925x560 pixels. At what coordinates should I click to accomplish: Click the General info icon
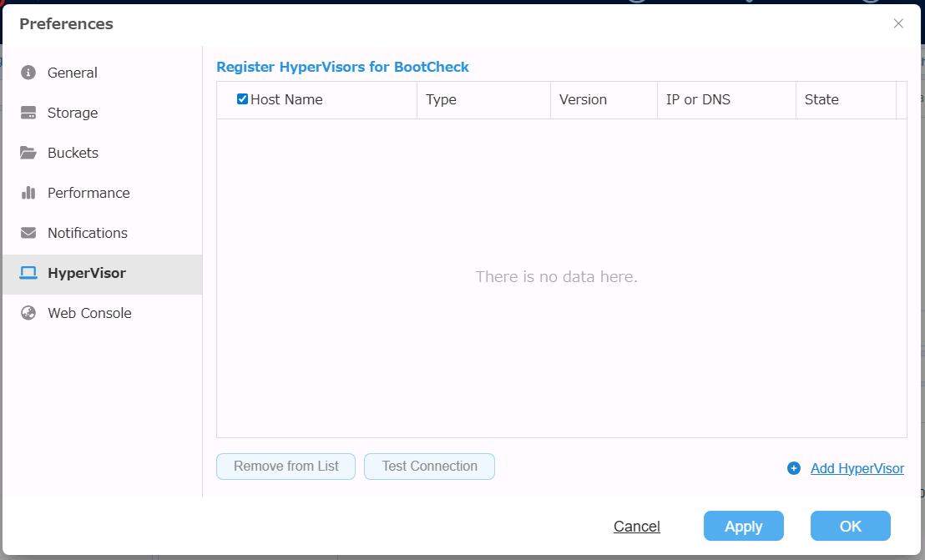28,73
